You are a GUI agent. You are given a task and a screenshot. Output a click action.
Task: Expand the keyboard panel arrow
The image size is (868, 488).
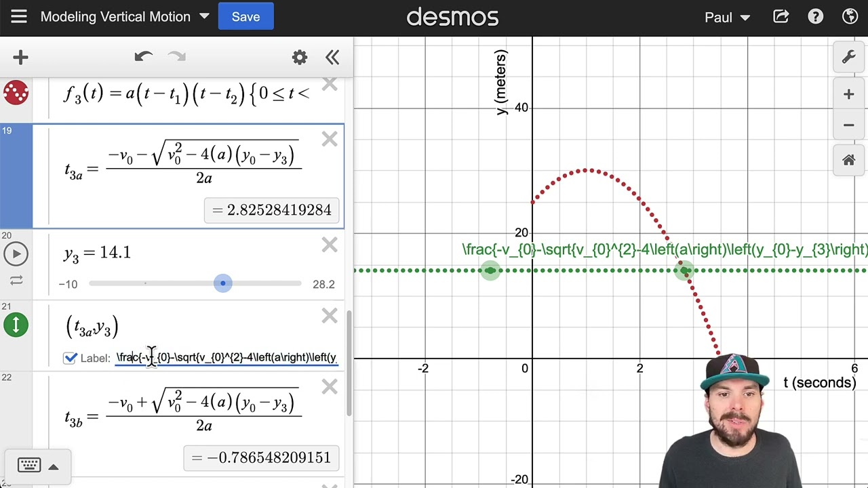click(x=54, y=466)
